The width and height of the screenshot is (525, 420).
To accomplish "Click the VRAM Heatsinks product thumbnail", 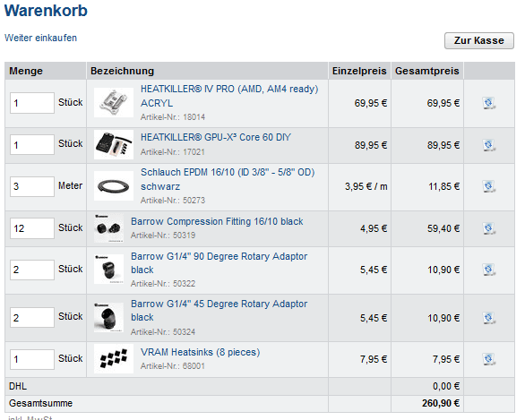I will (114, 359).
